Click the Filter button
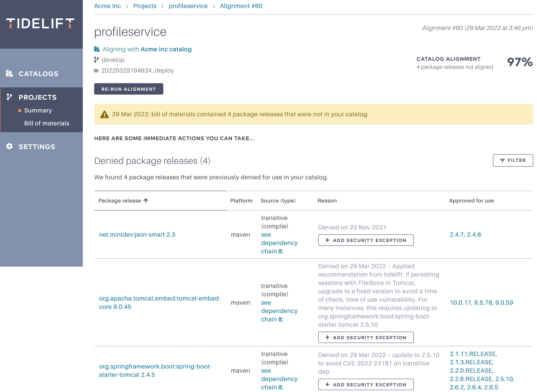537x392 pixels. pos(513,160)
